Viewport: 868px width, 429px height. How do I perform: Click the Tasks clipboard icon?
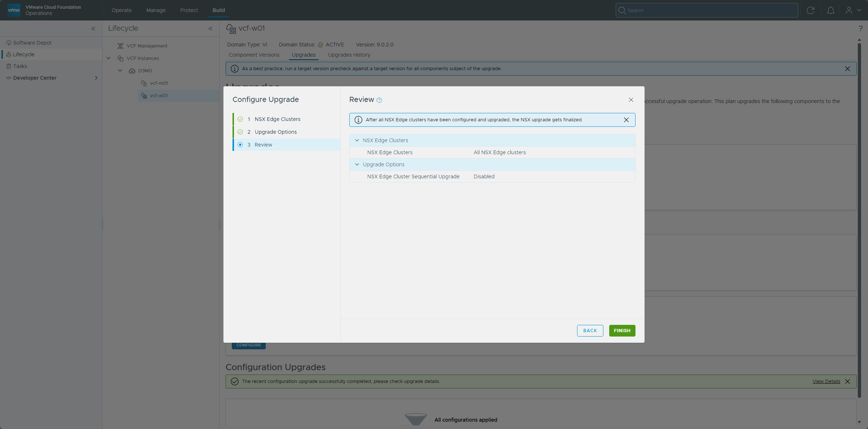point(9,66)
